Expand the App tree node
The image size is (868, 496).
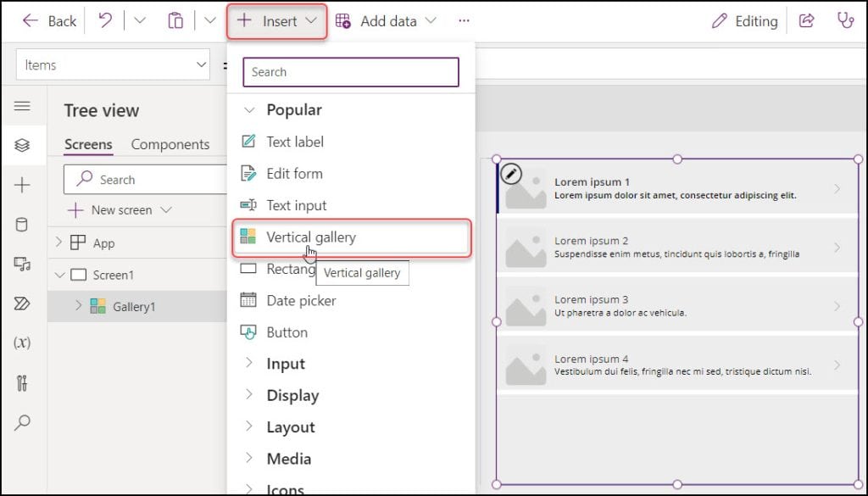click(59, 242)
